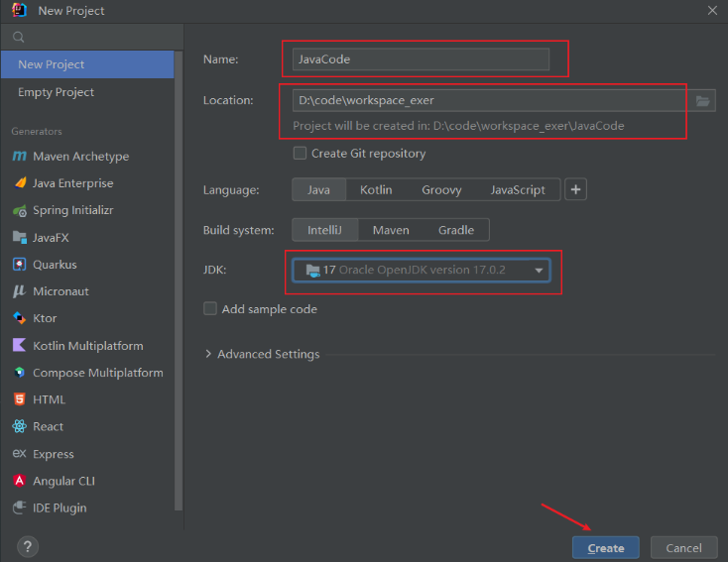Image resolution: width=728 pixels, height=562 pixels.
Task: Add another language with the plus button
Action: (x=575, y=189)
